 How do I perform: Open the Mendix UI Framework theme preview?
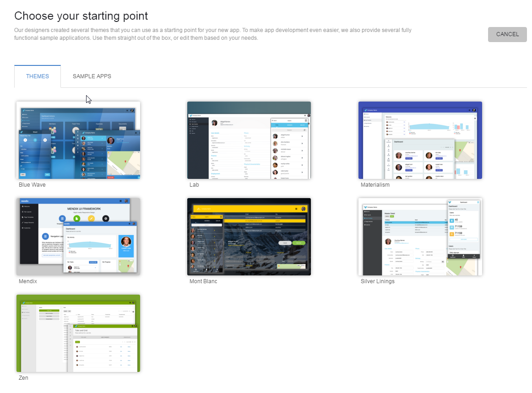(78, 236)
